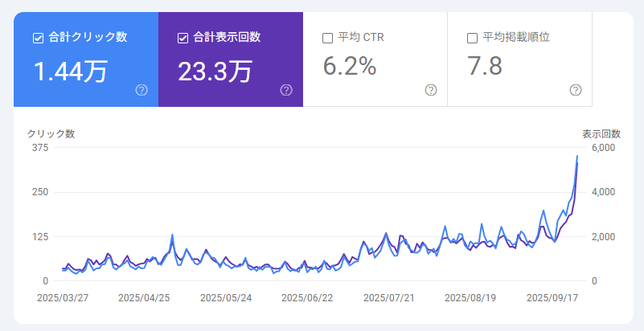Open help icon in 平均 CTR card
Viewport: 644px width, 331px height.
pyautogui.click(x=431, y=90)
